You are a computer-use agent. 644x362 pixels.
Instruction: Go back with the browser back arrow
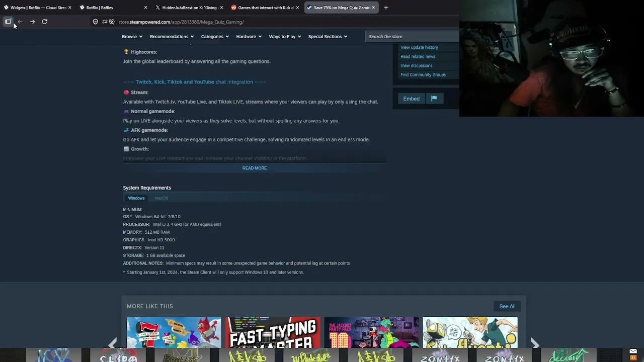coord(20,22)
